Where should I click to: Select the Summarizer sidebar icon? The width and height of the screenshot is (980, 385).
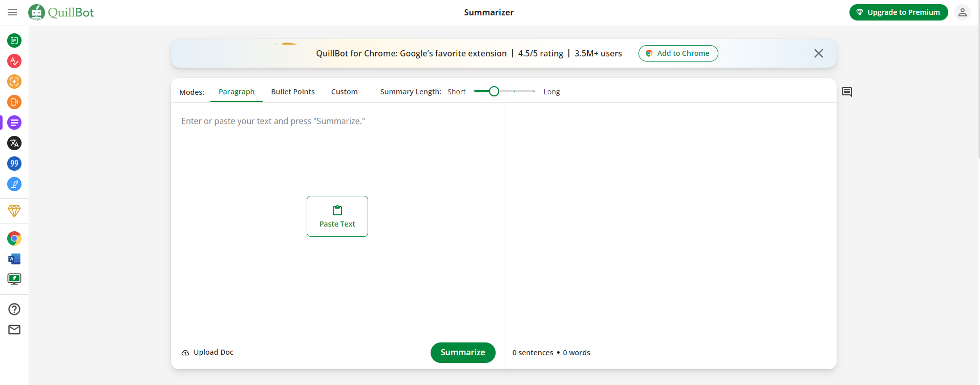pos(14,123)
